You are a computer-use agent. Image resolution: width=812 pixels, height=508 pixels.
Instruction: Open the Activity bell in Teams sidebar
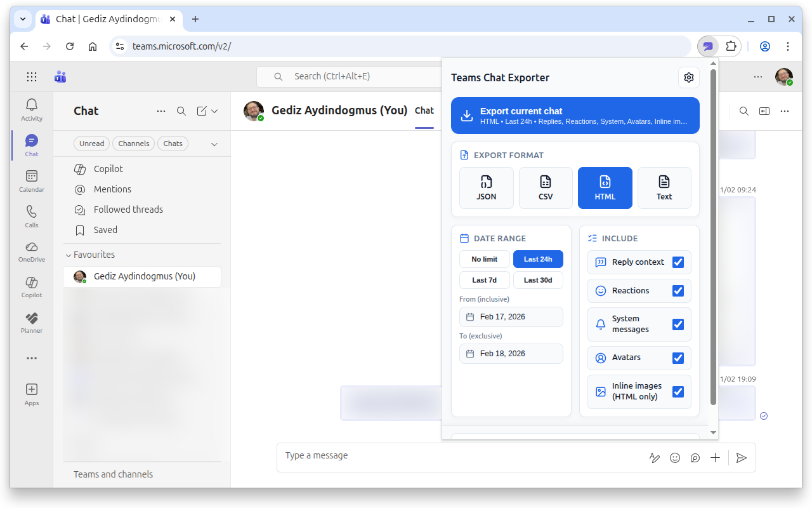pyautogui.click(x=32, y=110)
